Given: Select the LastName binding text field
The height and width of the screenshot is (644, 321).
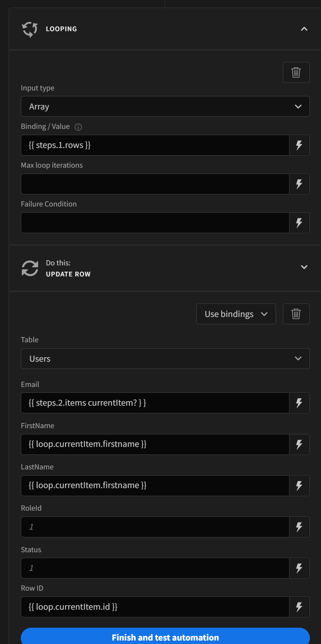Looking at the screenshot, I should tap(155, 485).
